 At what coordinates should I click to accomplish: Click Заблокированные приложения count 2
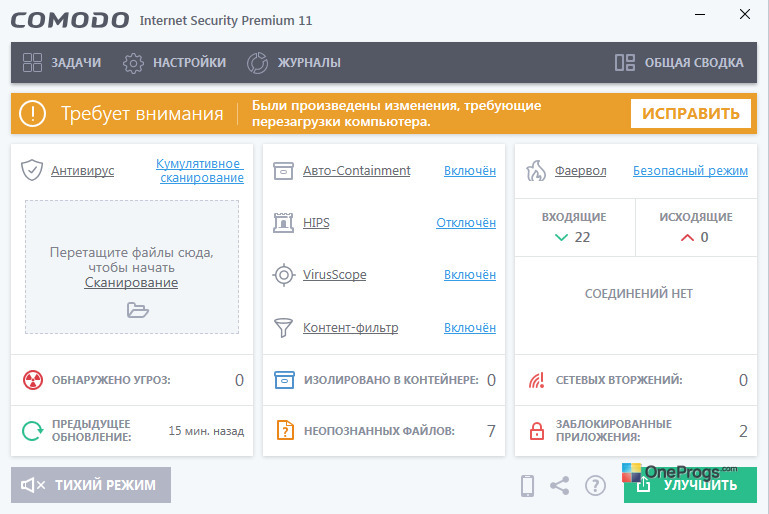[743, 431]
